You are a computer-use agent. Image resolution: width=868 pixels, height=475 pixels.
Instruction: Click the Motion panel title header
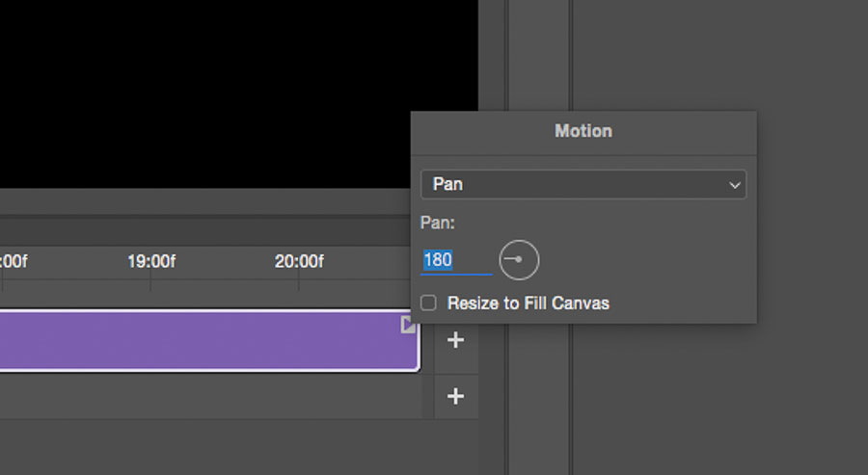pos(583,131)
